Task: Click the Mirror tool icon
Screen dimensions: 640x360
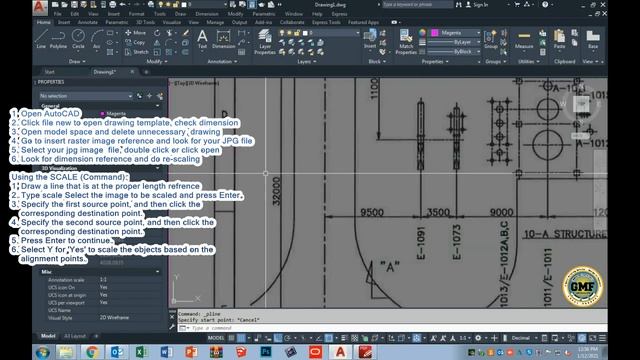Action: pyautogui.click(x=157, y=42)
